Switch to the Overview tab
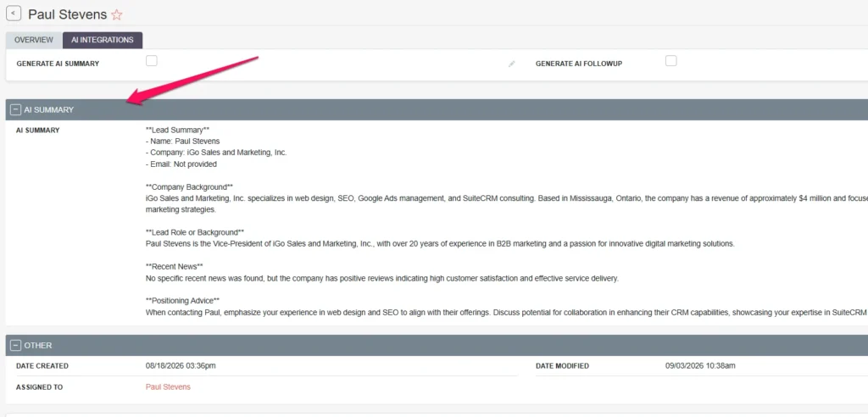The image size is (868, 417). (x=34, y=40)
